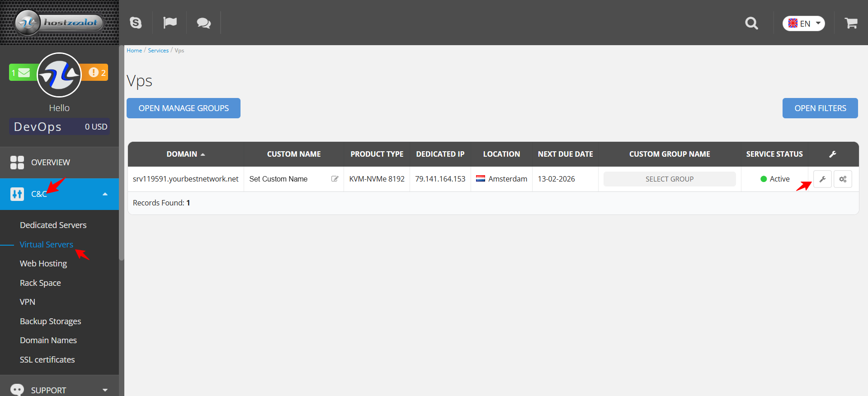Screen dimensions: 868x396
Task: Sort by Custom Group Name column
Action: point(670,154)
